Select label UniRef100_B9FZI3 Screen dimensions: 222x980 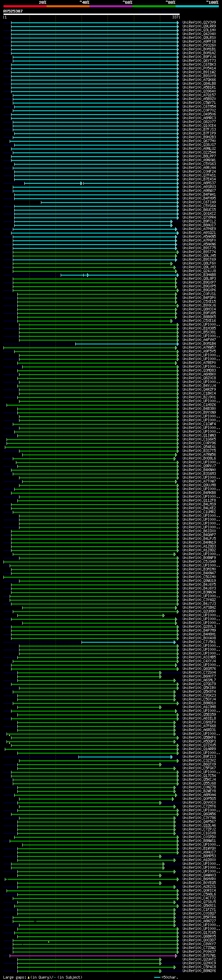click(199, 757)
